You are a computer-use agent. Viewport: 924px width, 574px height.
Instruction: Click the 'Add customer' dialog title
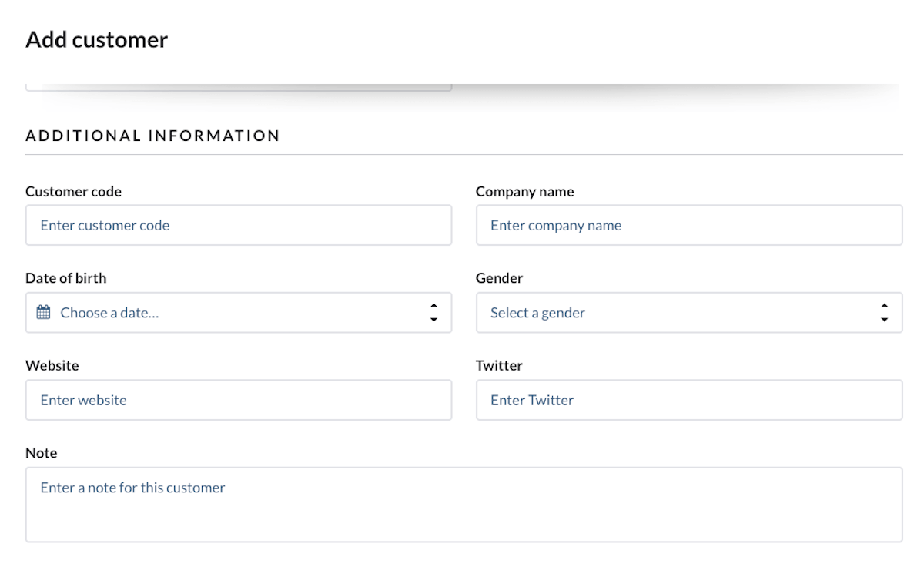click(x=96, y=40)
